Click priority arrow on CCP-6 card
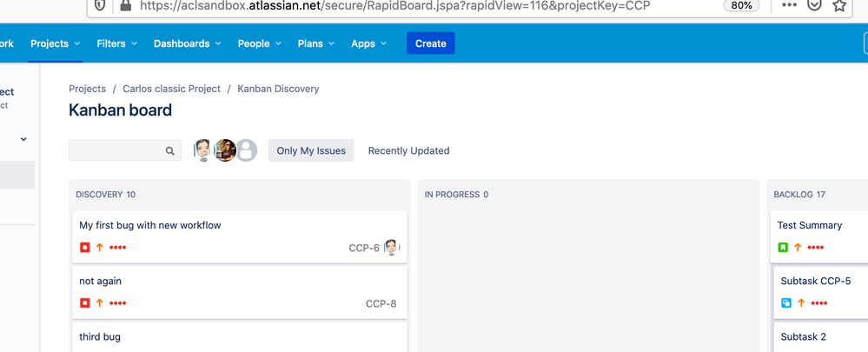Viewport: 868px width, 352px height. pos(100,248)
